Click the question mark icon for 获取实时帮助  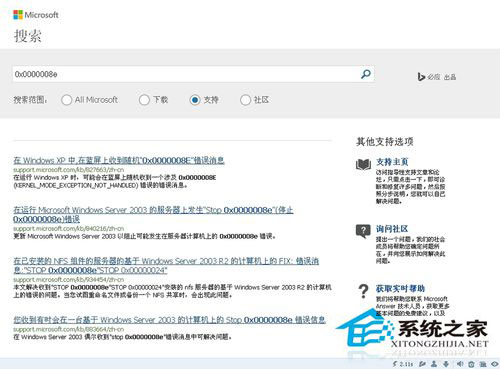coord(363,291)
